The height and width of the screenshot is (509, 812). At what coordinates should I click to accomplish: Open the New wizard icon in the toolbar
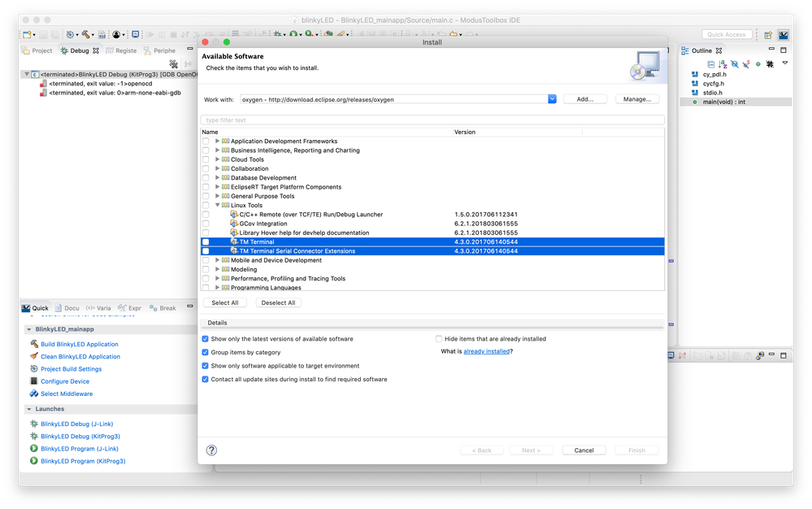click(28, 33)
